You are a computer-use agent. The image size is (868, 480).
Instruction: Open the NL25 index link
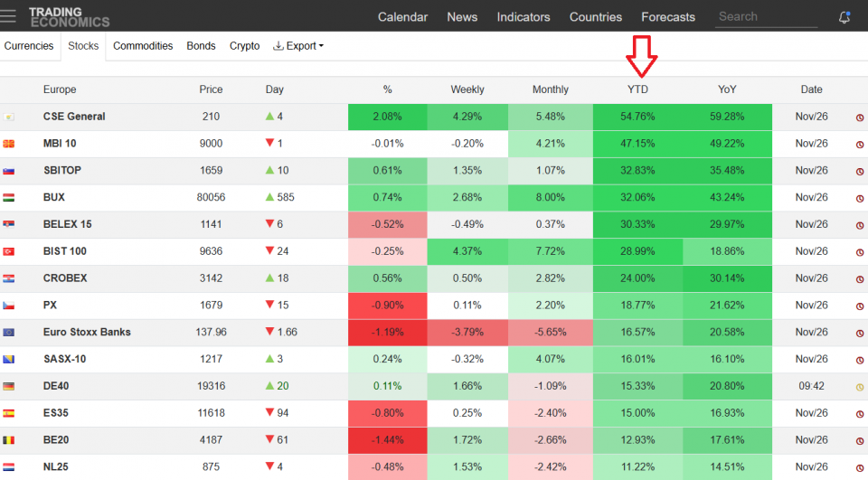[56, 466]
